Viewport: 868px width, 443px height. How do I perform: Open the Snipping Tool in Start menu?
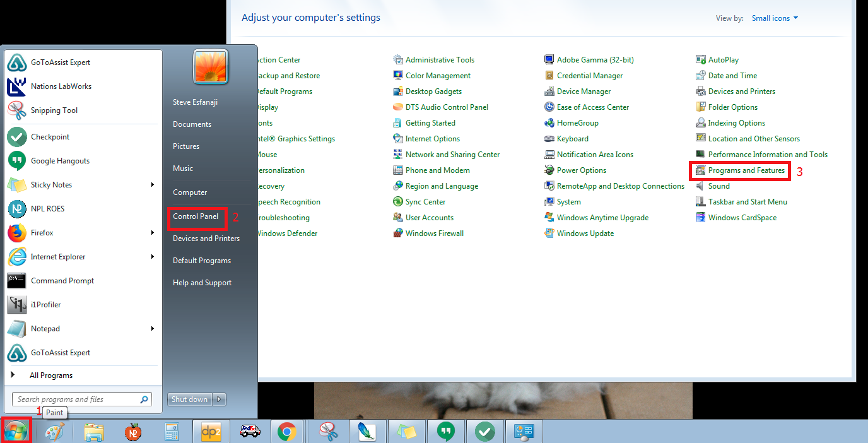tap(54, 110)
